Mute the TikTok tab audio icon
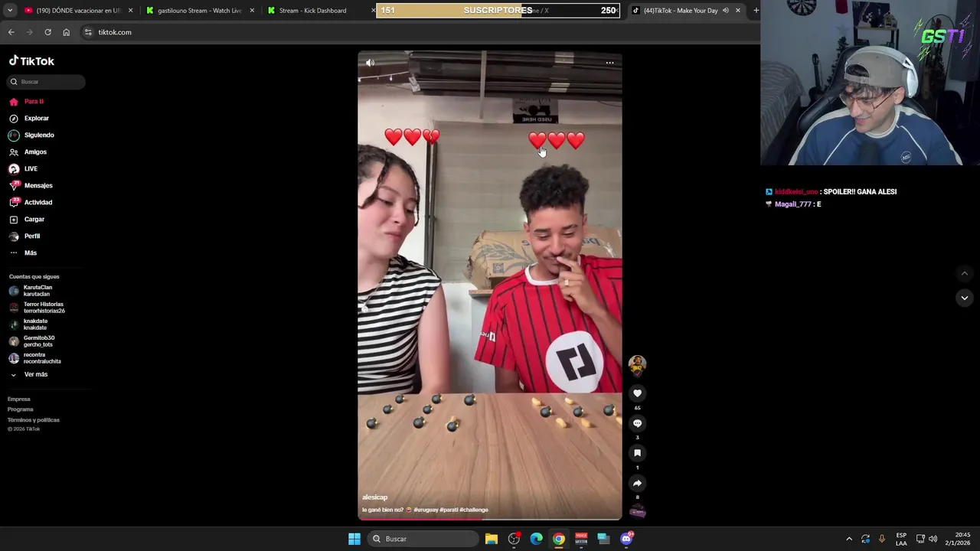980x551 pixels. pos(725,11)
